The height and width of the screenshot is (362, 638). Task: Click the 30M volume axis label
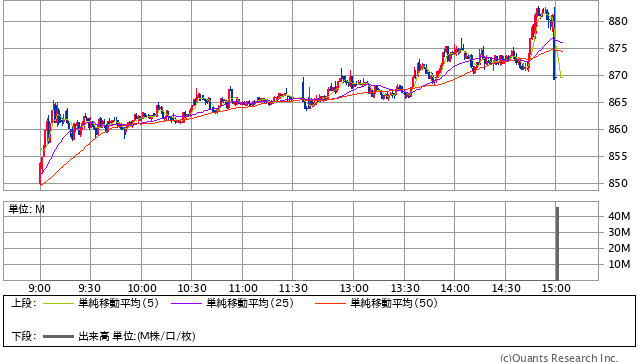tap(619, 232)
